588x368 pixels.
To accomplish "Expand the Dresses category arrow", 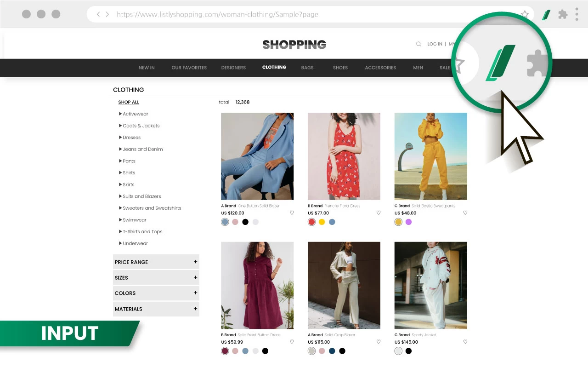I will [x=120, y=137].
